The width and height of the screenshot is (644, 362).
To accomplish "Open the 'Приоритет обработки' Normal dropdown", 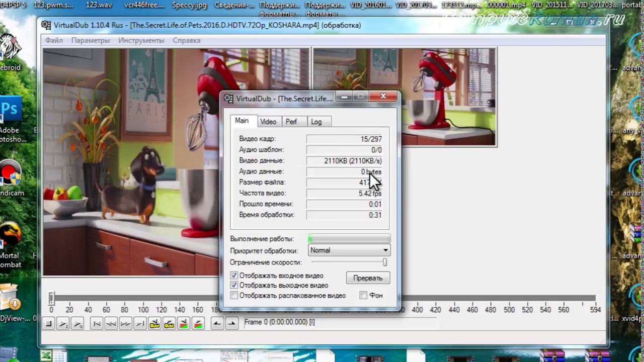I will tap(349, 250).
